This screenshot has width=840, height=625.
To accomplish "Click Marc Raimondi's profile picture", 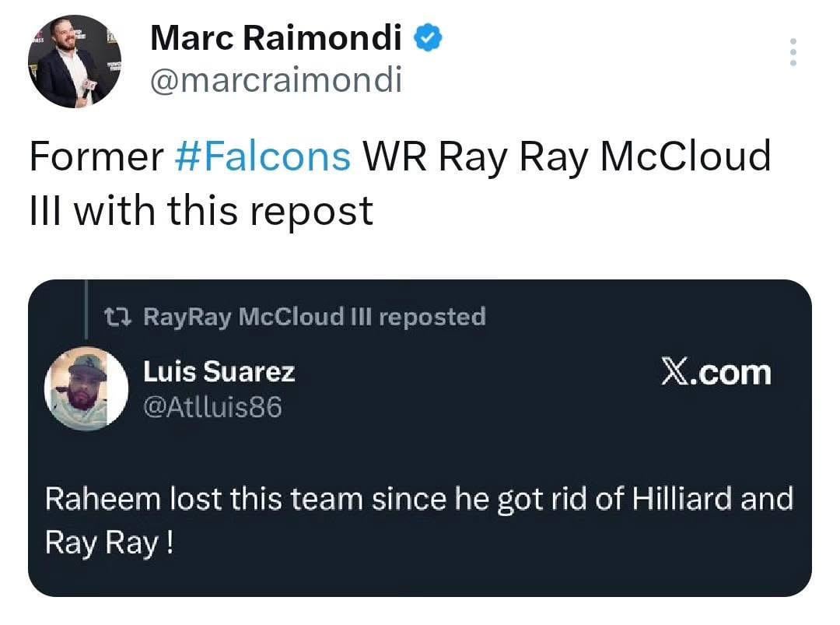I will [x=74, y=56].
